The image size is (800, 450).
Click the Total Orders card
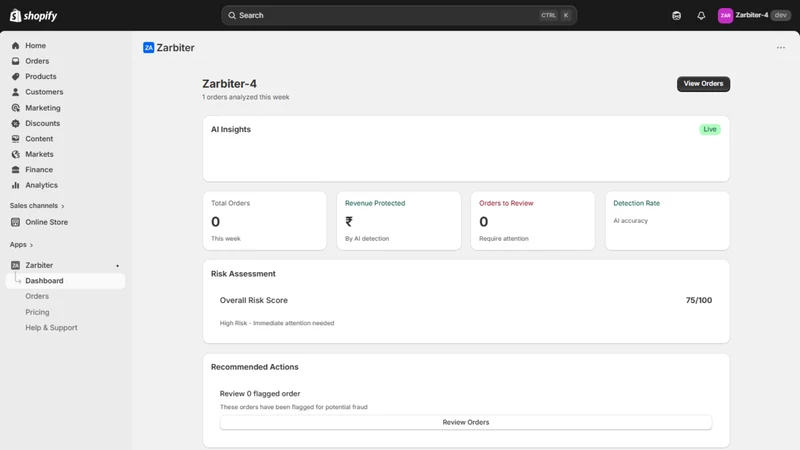[x=265, y=220]
